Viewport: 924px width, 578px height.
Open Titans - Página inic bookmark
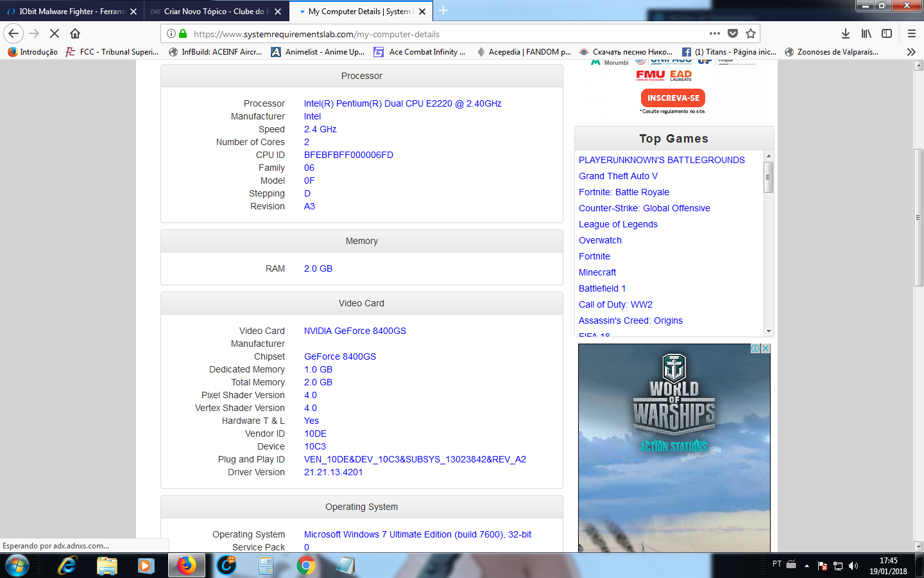coord(729,52)
